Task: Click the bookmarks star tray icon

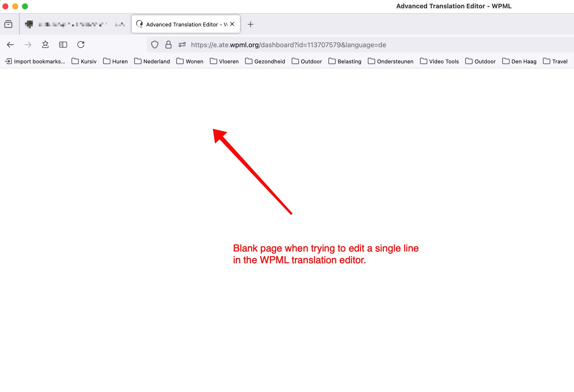Action: (45, 45)
